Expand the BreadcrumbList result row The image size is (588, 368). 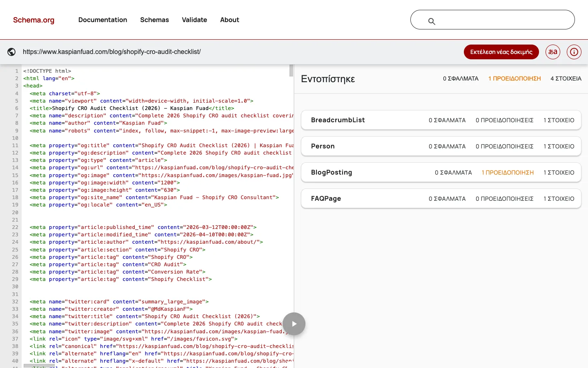click(441, 120)
